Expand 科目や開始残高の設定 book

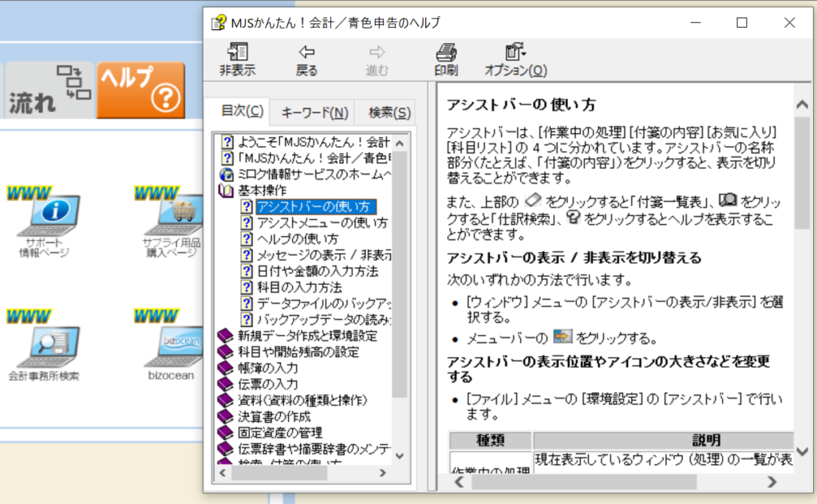pyautogui.click(x=298, y=352)
